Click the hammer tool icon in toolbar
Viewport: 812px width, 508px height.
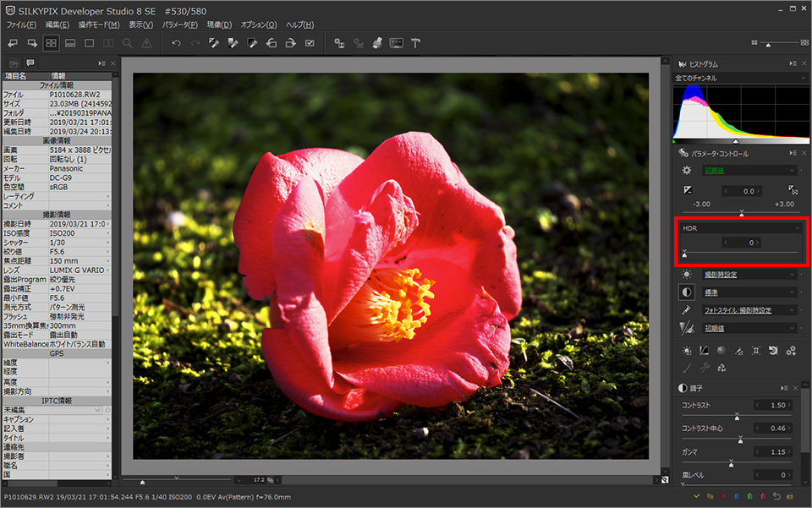416,42
